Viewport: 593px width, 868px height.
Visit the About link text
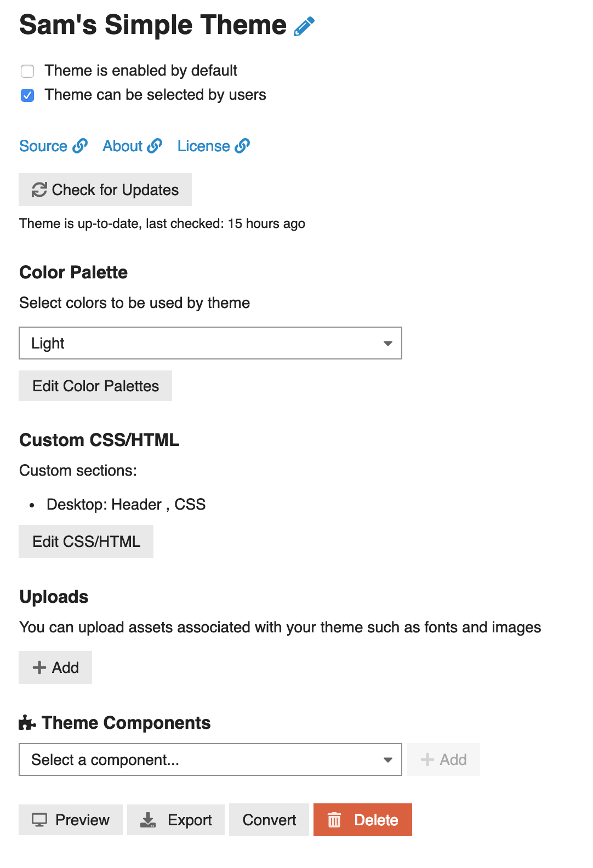123,146
